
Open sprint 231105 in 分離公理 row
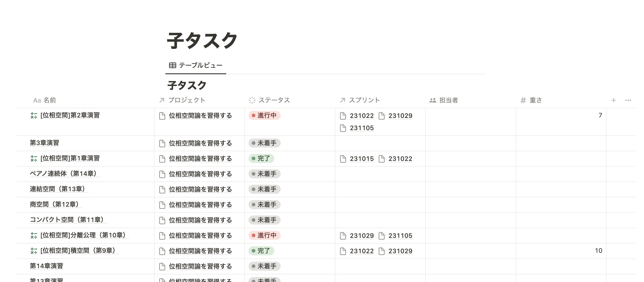(x=400, y=236)
